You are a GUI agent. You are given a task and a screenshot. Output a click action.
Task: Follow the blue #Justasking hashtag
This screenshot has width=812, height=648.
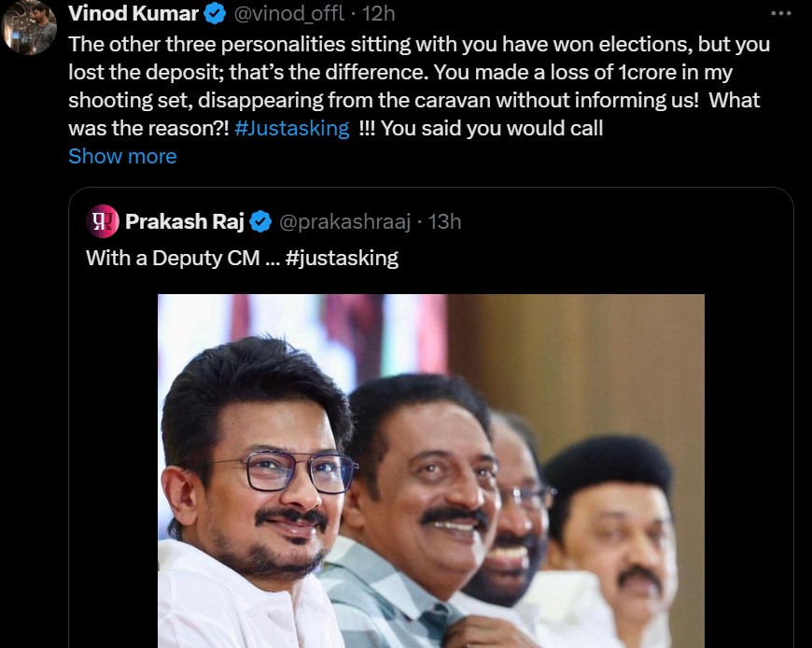pos(292,128)
